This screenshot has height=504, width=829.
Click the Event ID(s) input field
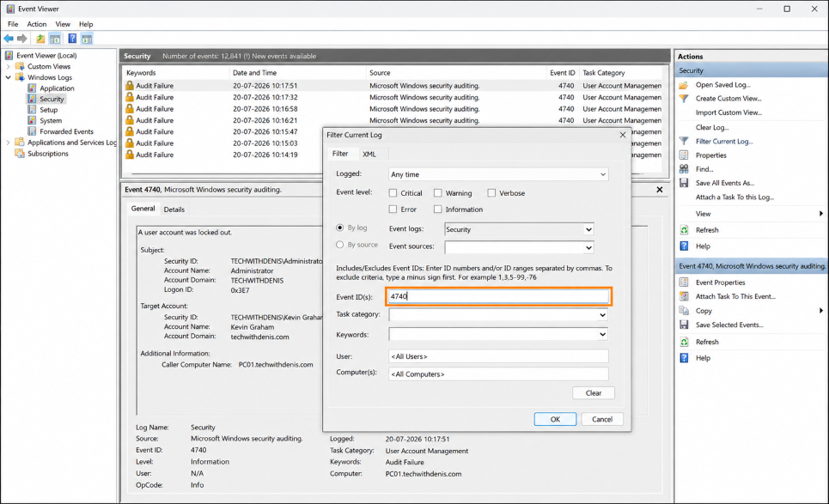point(498,296)
